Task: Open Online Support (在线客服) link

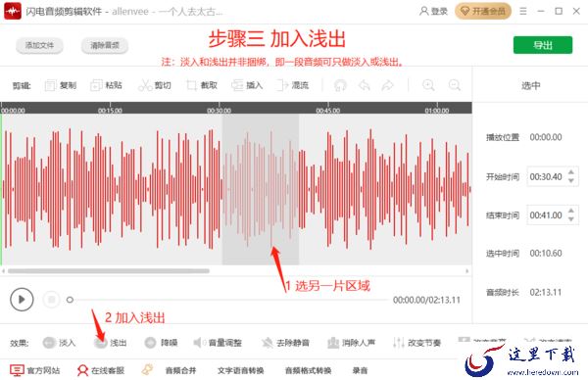Action: point(101,370)
